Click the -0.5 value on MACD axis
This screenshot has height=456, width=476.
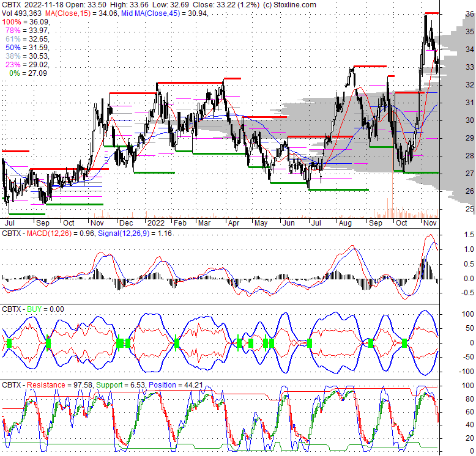467,293
